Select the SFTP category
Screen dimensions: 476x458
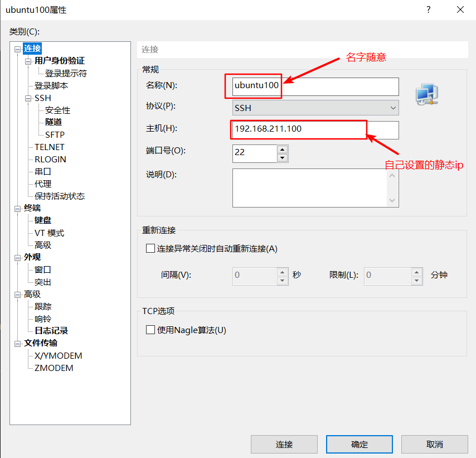55,134
